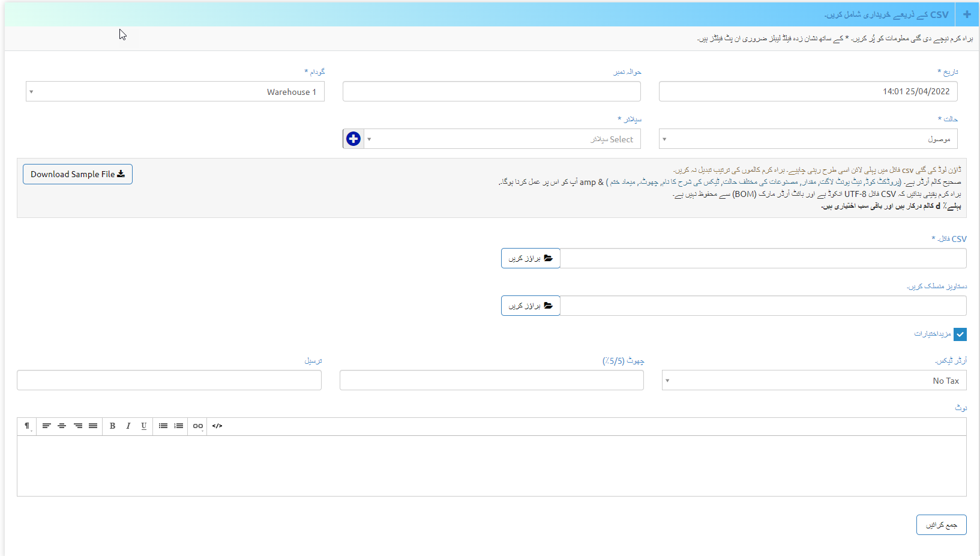
Task: Insert a bulleted list in note
Action: [163, 426]
